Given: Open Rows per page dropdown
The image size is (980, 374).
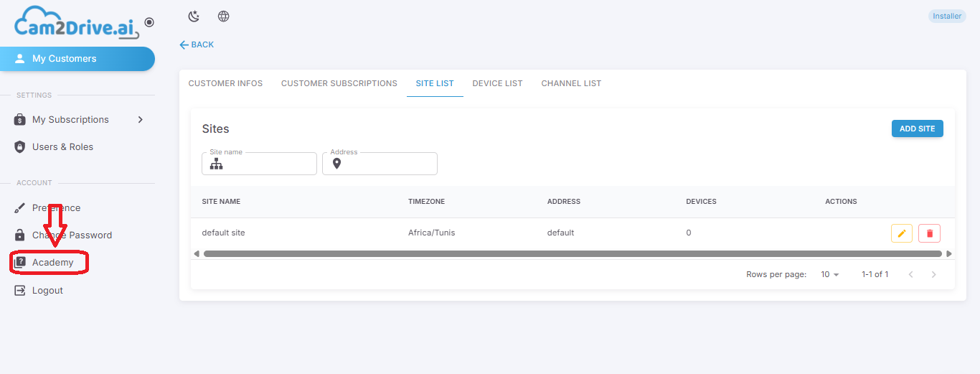Looking at the screenshot, I should point(830,275).
